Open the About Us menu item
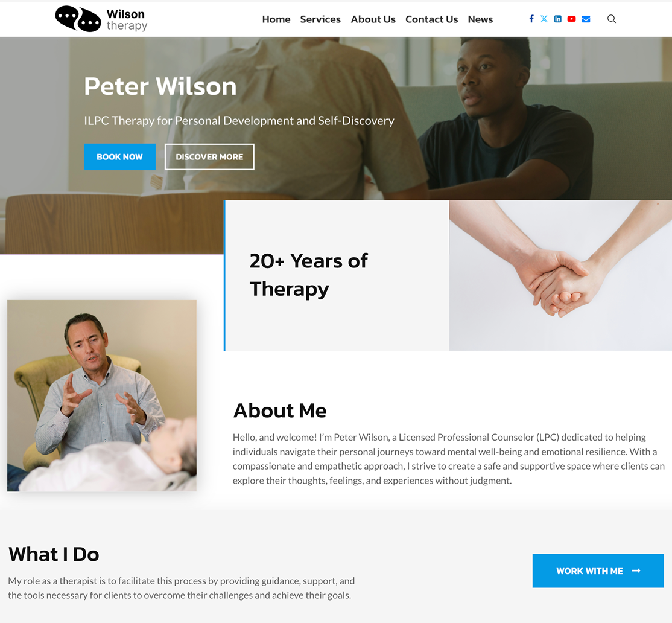The image size is (672, 623). [373, 19]
